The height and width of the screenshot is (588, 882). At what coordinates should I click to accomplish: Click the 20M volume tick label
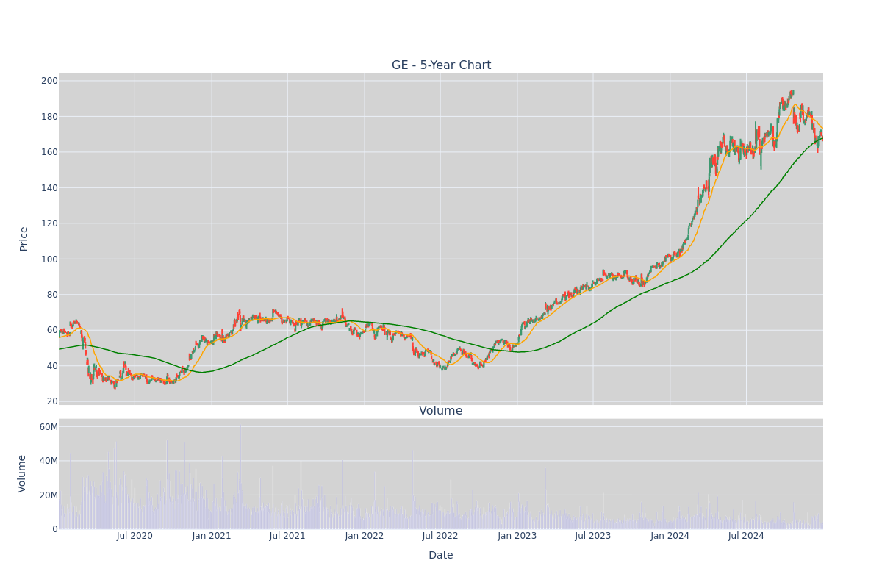coord(49,495)
